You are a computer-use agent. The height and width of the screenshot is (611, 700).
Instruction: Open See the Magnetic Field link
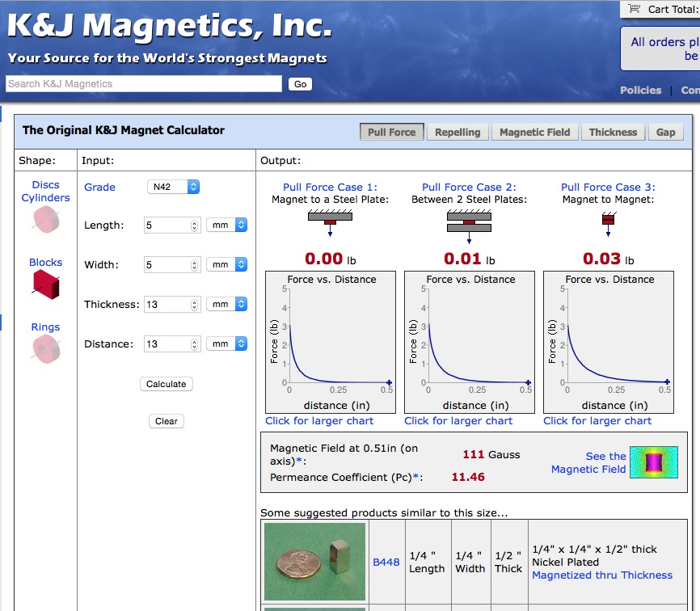tap(588, 462)
